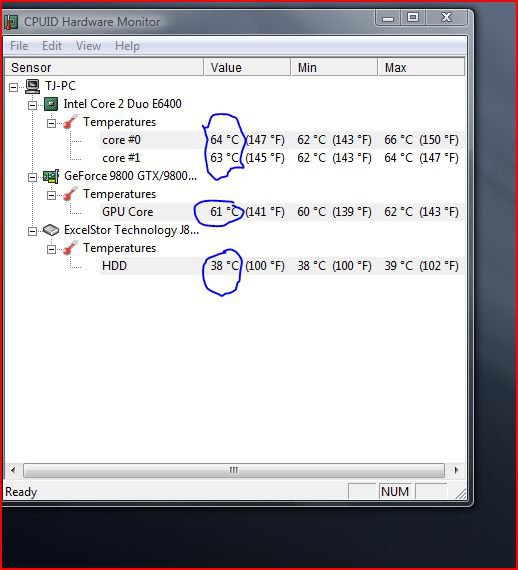This screenshot has width=518, height=570.
Task: Close the CPUID Hardware Monitor window
Action: [x=446, y=18]
